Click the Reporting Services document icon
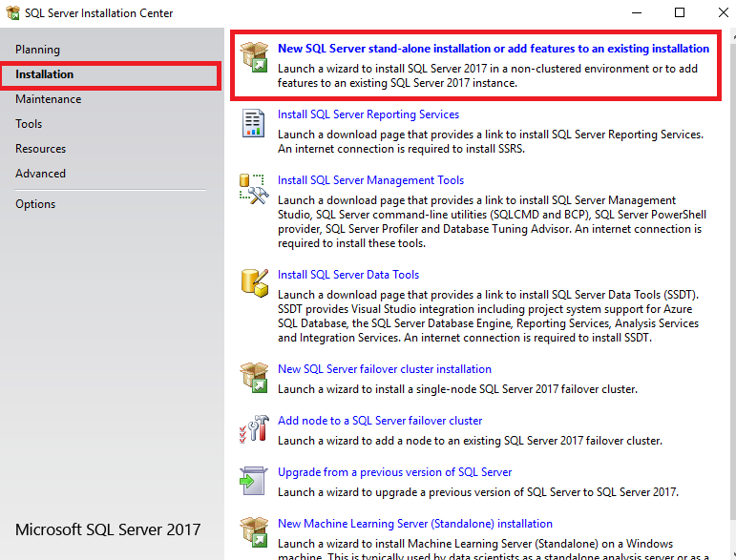 [254, 123]
